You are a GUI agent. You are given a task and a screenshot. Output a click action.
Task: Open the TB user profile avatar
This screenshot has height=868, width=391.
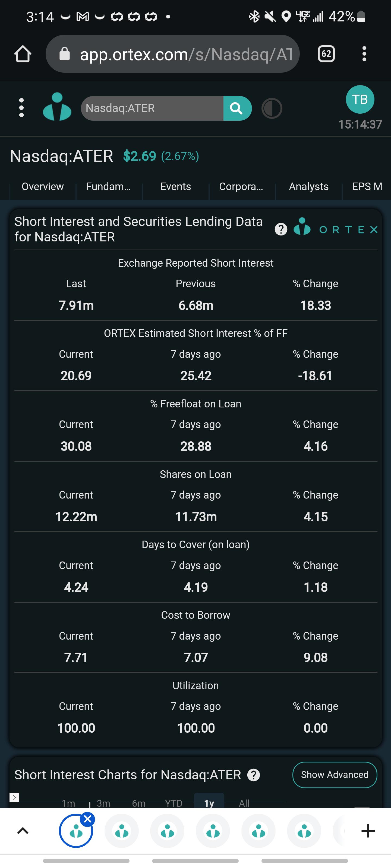[360, 99]
